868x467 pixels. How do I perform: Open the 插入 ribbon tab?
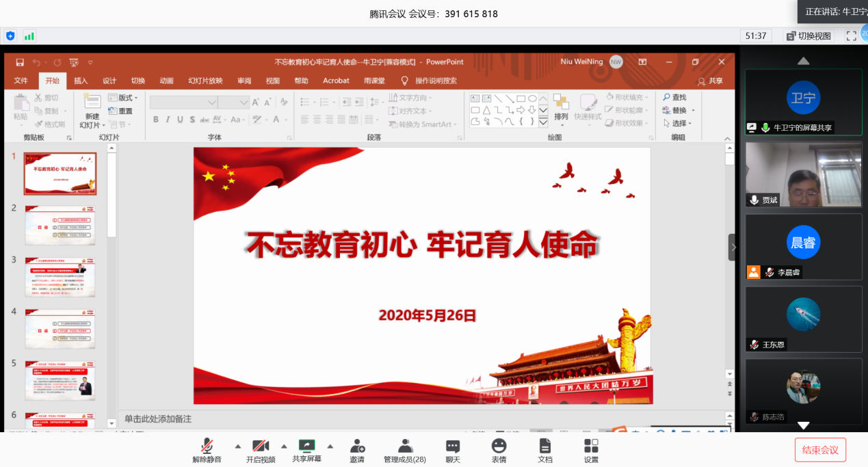[x=81, y=81]
